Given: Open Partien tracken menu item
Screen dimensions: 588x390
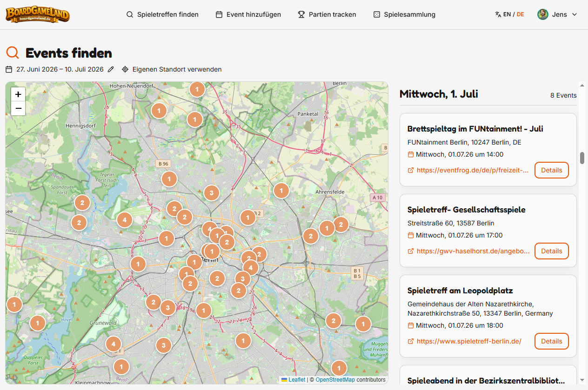Looking at the screenshot, I should (x=327, y=14).
